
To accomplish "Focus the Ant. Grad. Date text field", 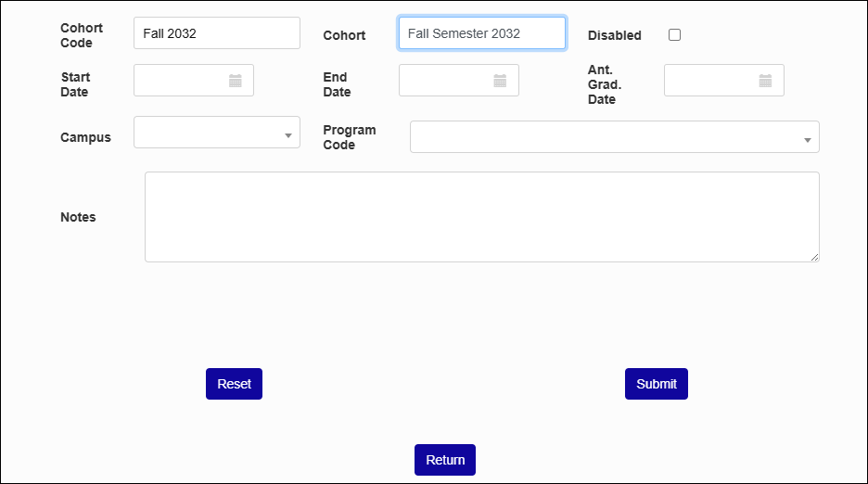I will (x=711, y=81).
